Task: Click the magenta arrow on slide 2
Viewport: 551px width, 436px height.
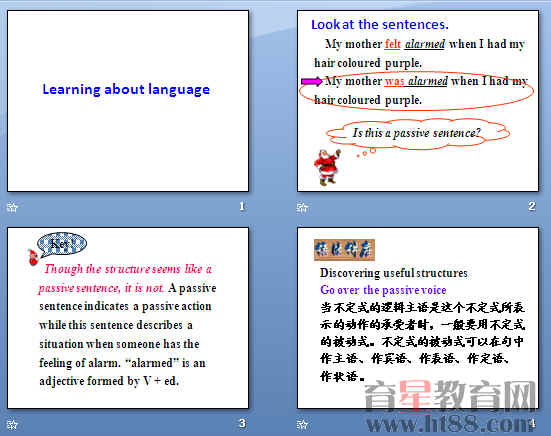Action: (x=311, y=82)
